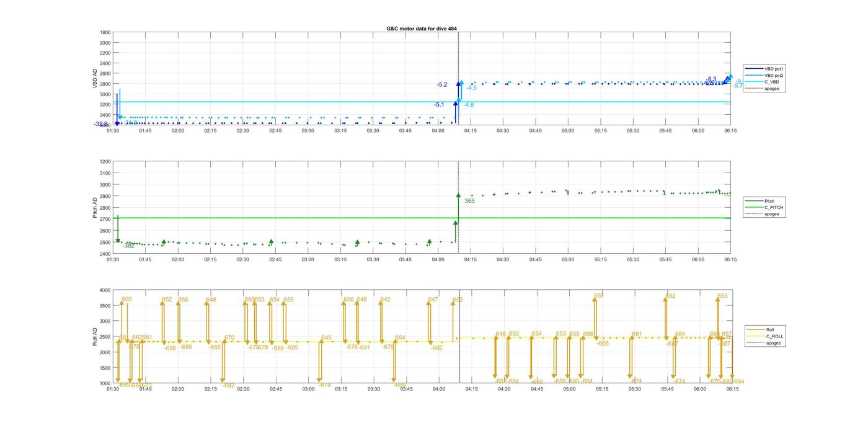Screen dimensions: 868x430
Task: Click the "-665" annotation in Roll plot
Action: (214, 347)
